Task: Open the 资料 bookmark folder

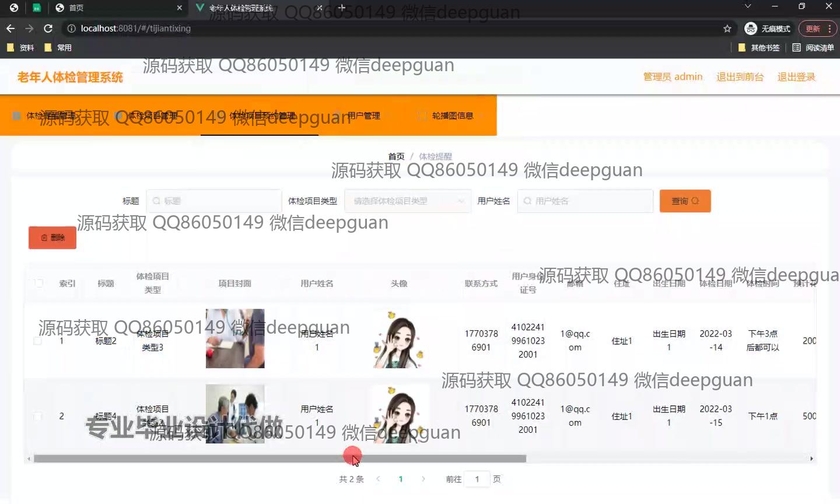Action: point(20,48)
